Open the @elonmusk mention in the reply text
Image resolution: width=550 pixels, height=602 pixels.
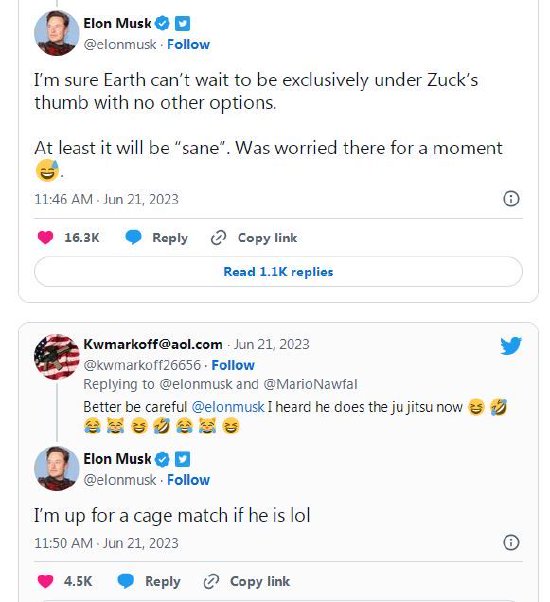228,407
